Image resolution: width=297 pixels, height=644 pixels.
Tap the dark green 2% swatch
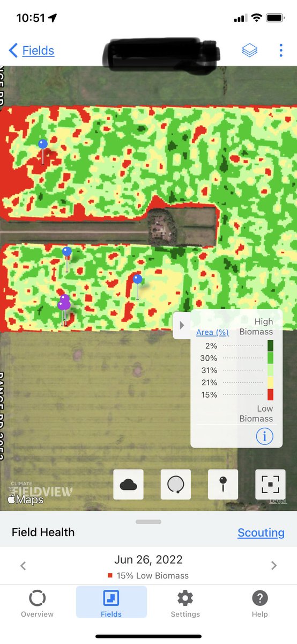[270, 346]
